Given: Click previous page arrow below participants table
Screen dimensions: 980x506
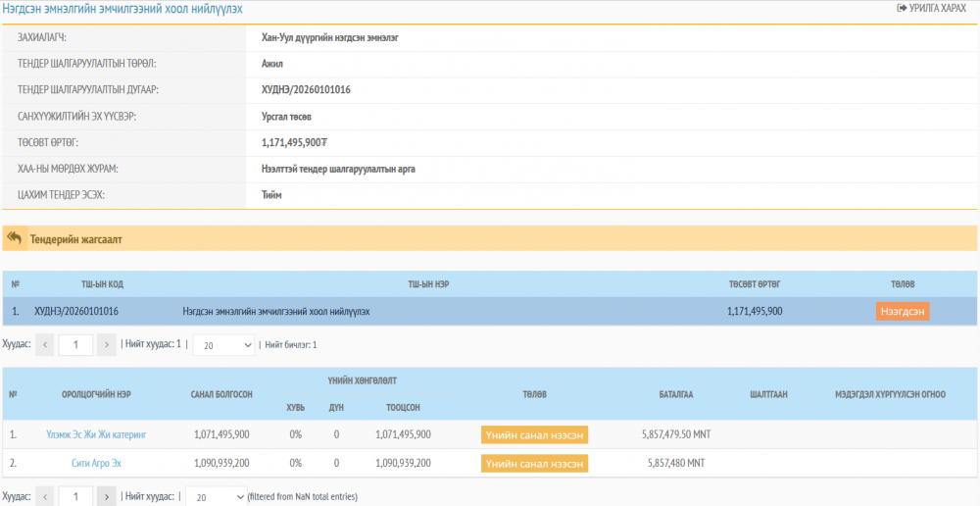Looking at the screenshot, I should tap(45, 497).
